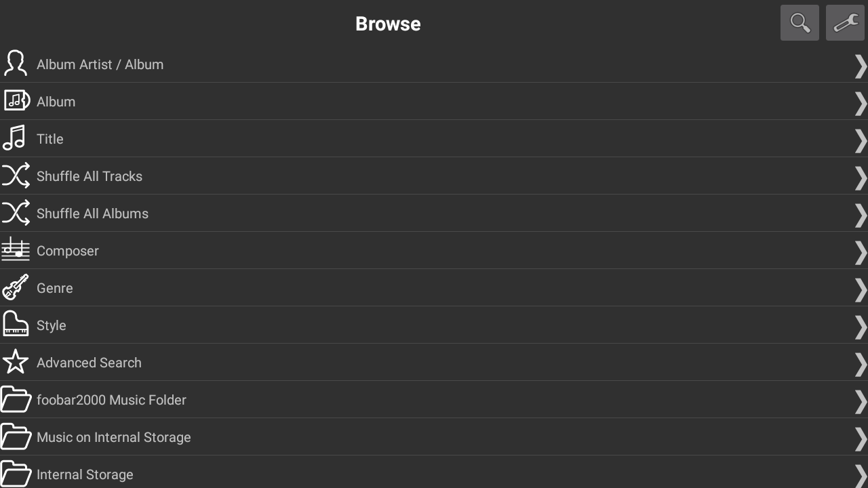Open the search tool in the top bar
Viewport: 868px width, 488px height.
click(x=800, y=22)
